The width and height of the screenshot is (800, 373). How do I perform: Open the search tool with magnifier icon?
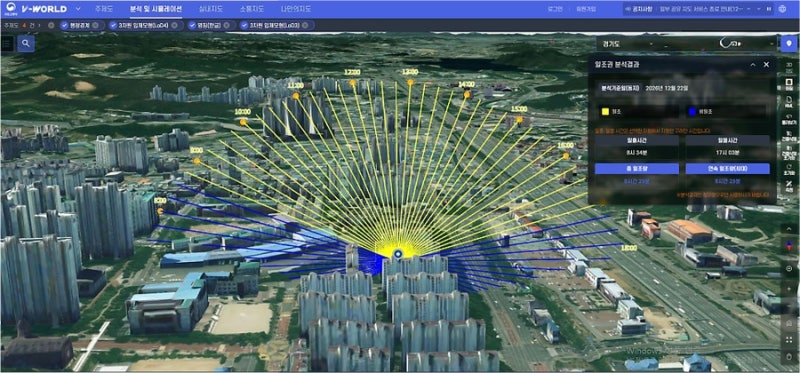click(26, 44)
